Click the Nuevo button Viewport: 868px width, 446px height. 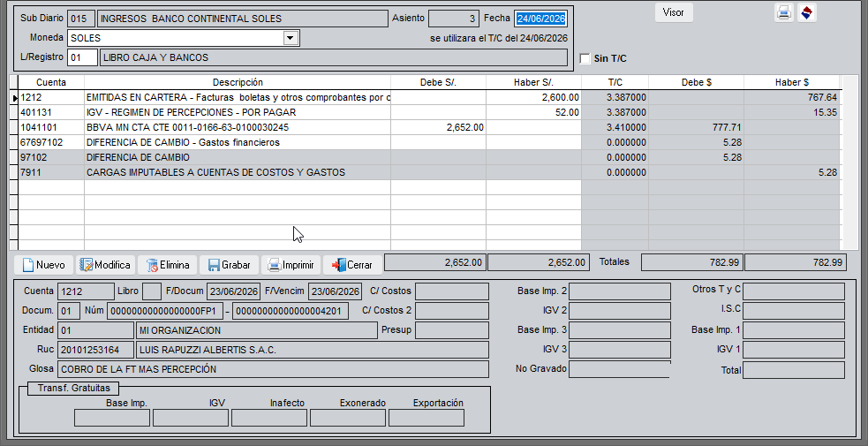coord(43,265)
